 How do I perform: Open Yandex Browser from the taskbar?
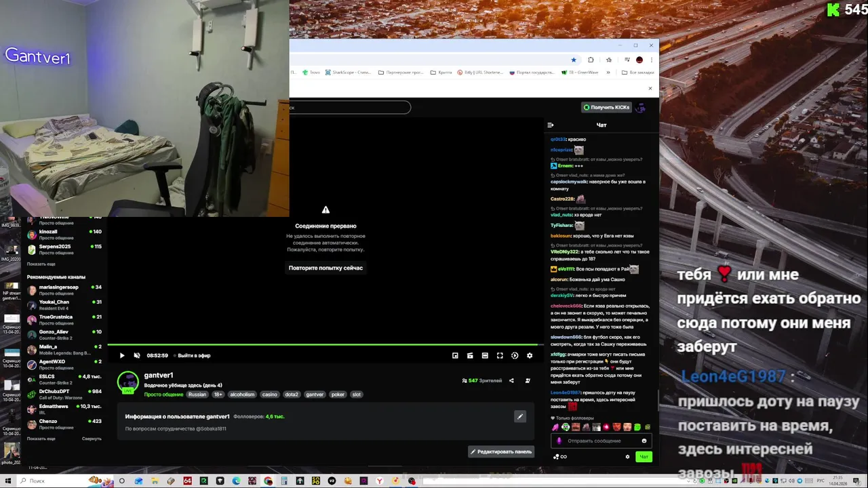click(380, 481)
